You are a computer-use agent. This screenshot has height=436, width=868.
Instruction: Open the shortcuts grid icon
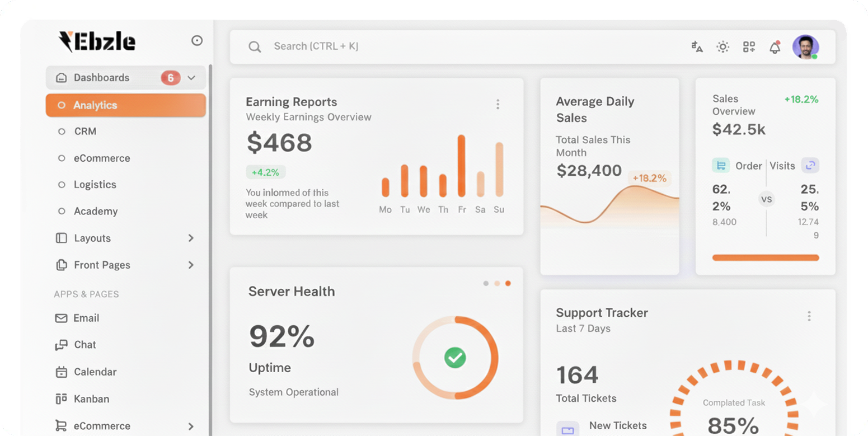(x=749, y=47)
